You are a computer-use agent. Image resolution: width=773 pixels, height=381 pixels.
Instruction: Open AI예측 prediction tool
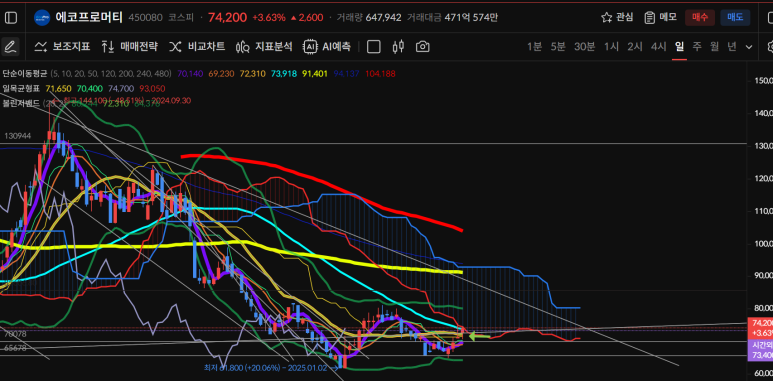pos(327,47)
